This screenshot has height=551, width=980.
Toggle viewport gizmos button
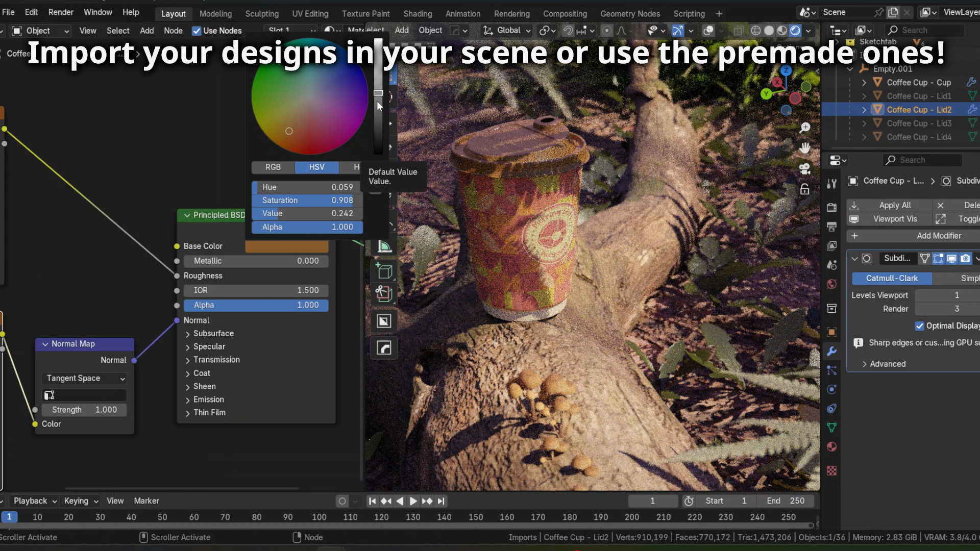tap(677, 31)
